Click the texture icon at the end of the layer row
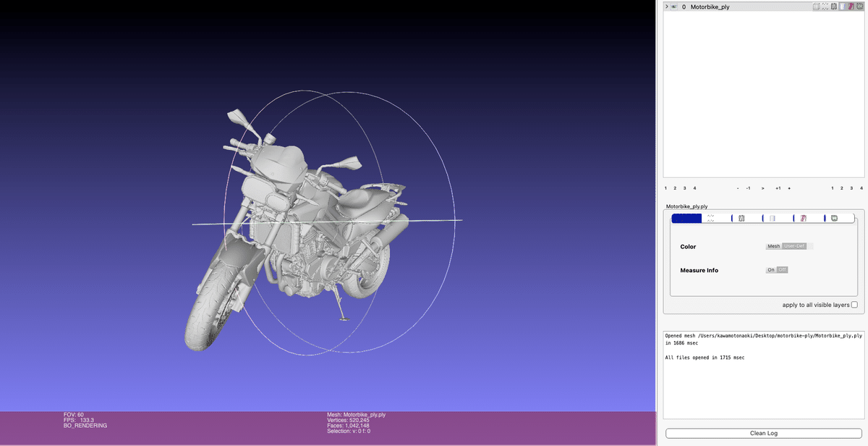 859,6
